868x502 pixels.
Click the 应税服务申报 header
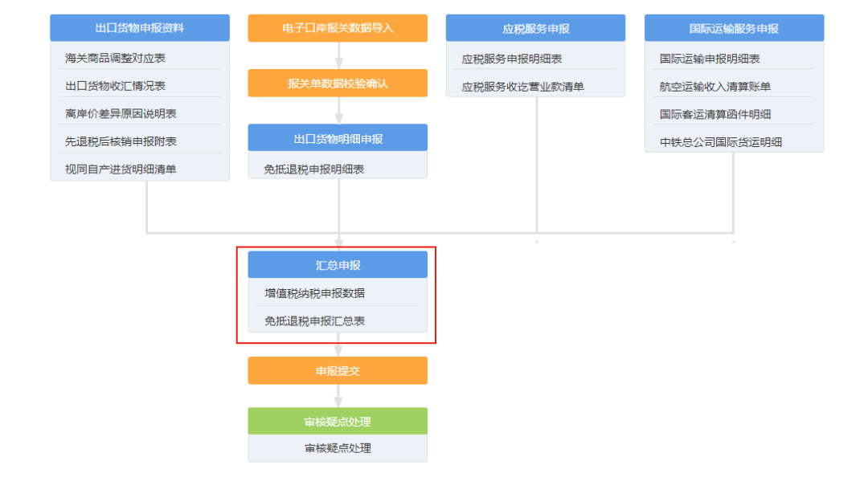(536, 28)
